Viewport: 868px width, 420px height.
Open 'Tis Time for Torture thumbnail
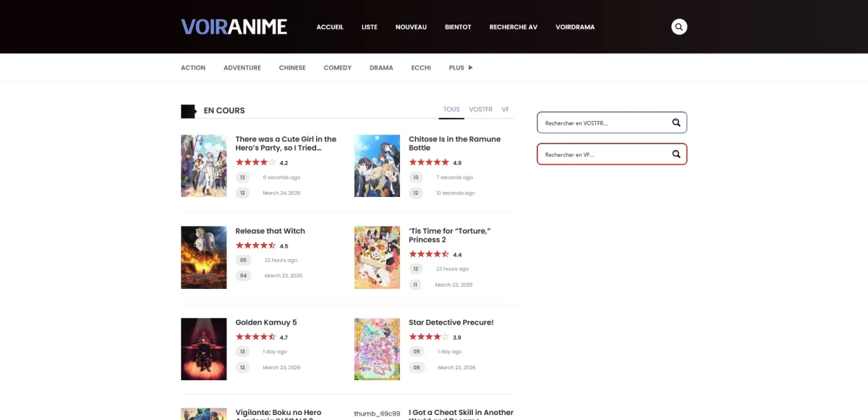[x=377, y=258]
